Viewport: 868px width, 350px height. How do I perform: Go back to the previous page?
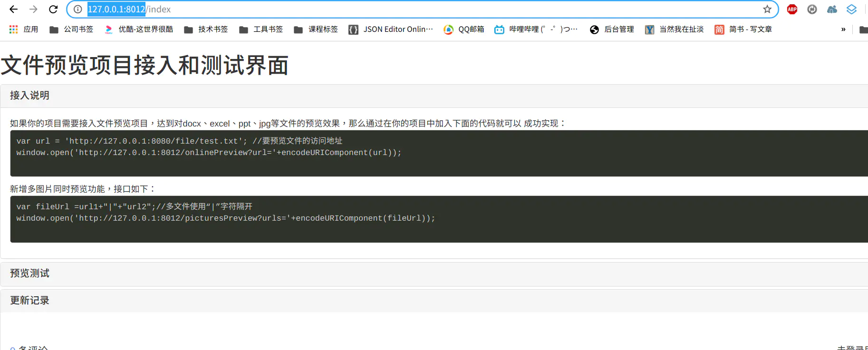pyautogui.click(x=13, y=9)
